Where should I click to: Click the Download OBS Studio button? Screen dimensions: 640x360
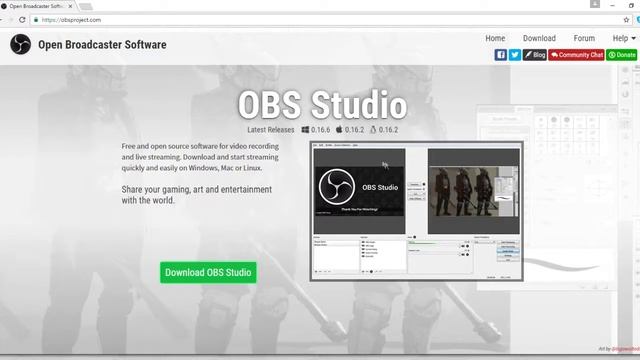click(208, 272)
